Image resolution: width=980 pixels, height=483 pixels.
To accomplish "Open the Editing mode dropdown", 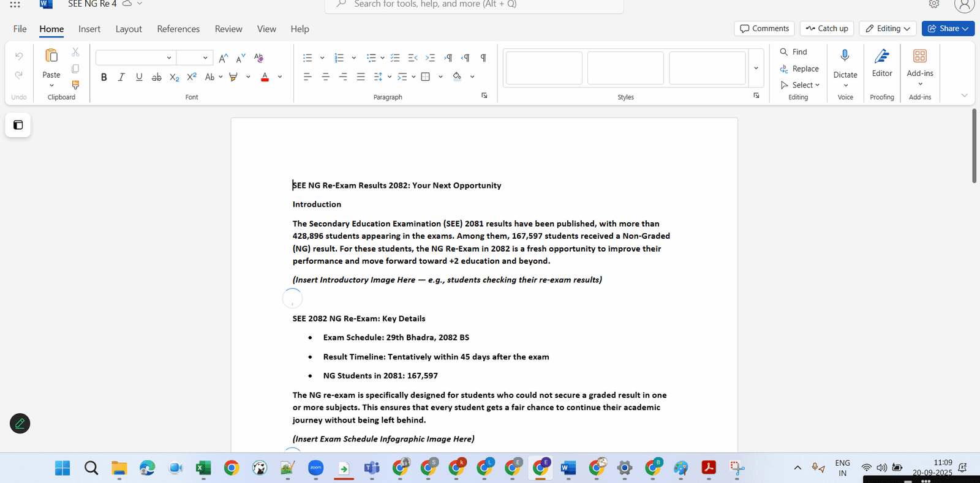I will (x=887, y=29).
